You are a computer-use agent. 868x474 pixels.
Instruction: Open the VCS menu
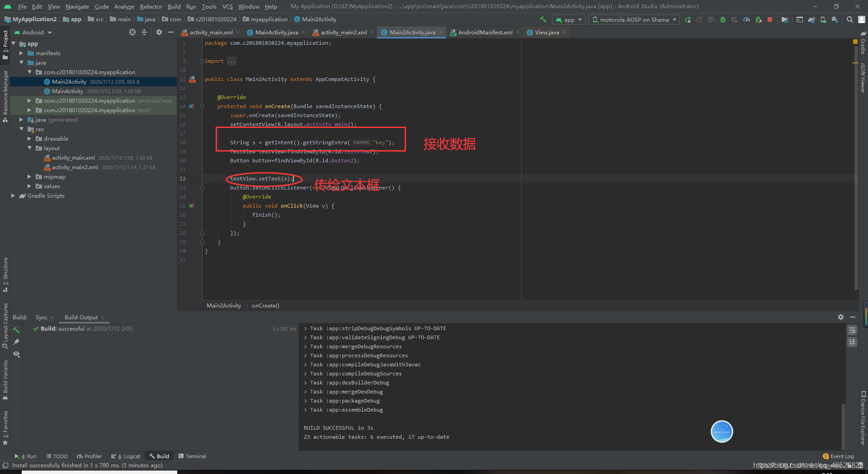click(x=227, y=6)
